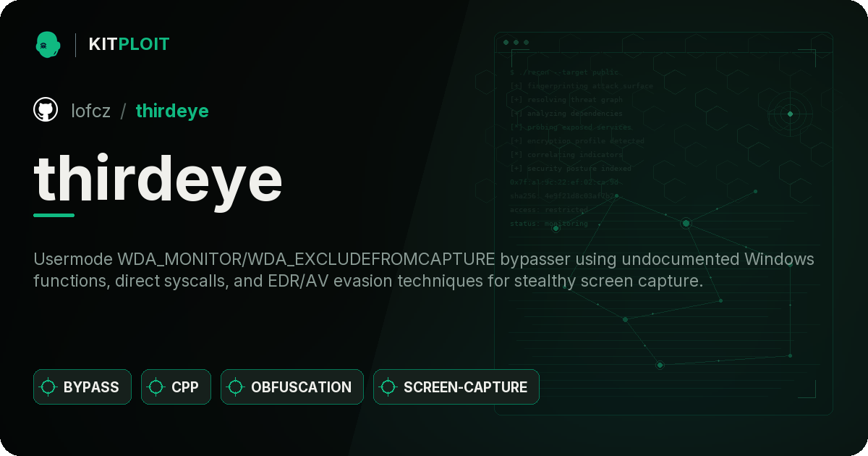Click crosshair icon in BYPASS tag
Image resolution: width=868 pixels, height=456 pixels.
coord(48,387)
